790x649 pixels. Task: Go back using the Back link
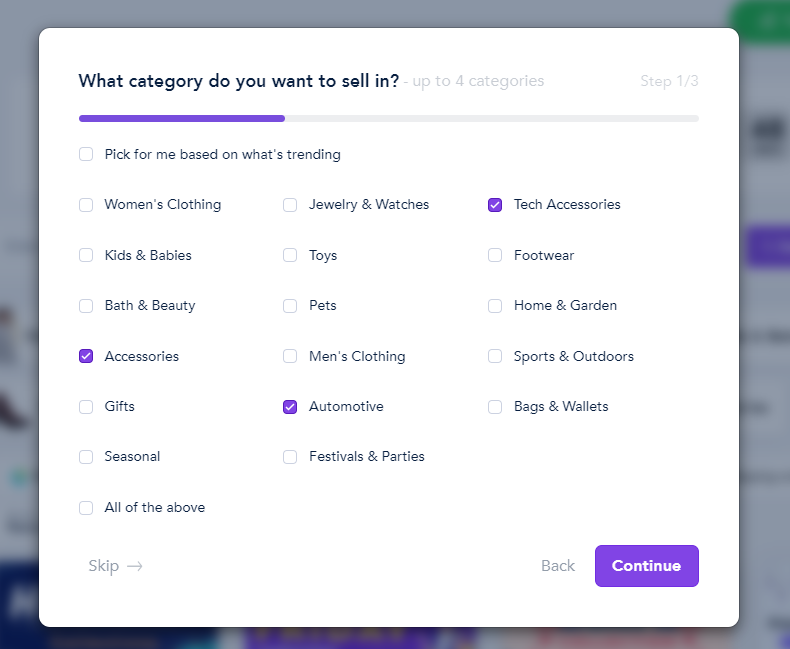click(558, 566)
